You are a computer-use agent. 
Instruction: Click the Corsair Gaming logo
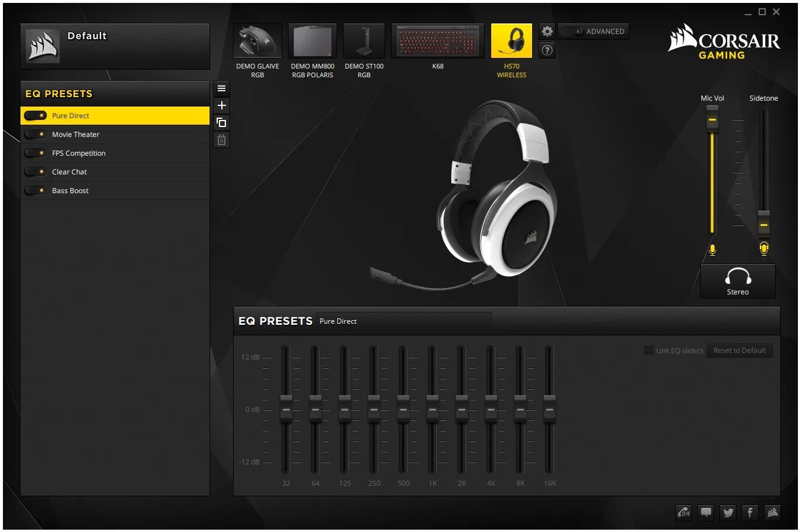(724, 42)
